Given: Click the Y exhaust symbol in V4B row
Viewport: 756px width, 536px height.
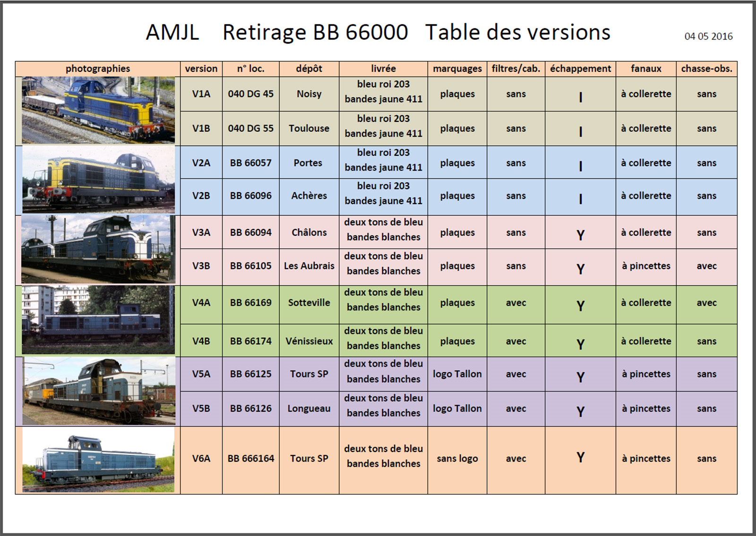Looking at the screenshot, I should coord(580,344).
